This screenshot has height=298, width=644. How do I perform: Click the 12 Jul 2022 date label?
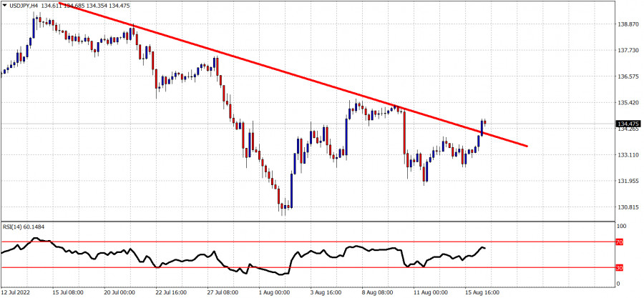tap(16, 293)
